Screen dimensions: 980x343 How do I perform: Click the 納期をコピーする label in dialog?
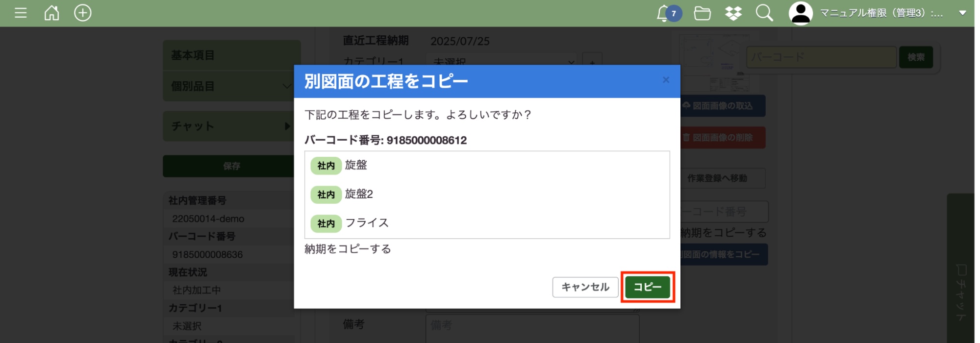pyautogui.click(x=348, y=249)
